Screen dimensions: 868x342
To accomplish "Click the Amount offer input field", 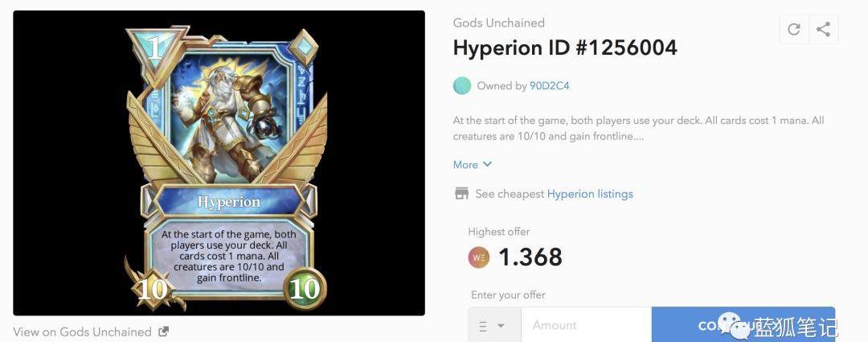I will coord(586,325).
